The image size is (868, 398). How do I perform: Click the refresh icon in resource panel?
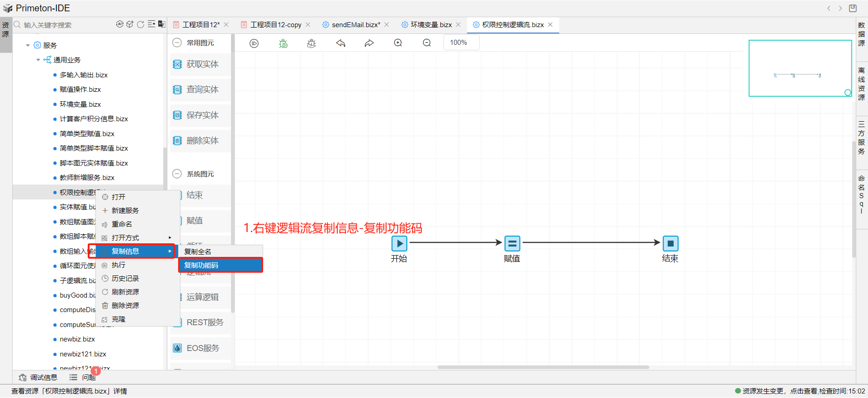click(x=141, y=24)
